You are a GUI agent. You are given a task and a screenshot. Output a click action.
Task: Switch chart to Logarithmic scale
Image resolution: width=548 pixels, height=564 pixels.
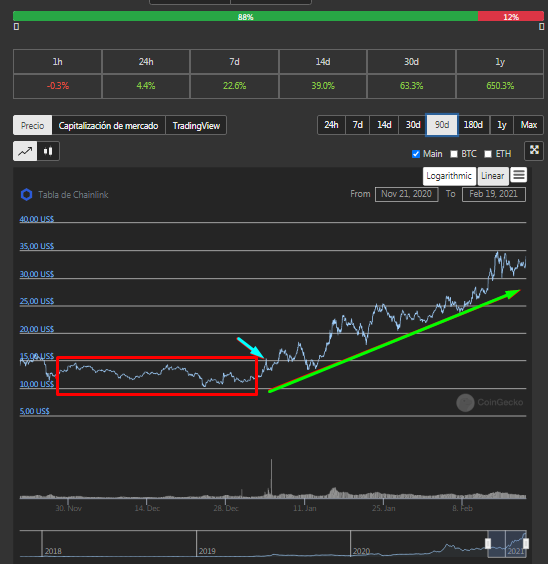click(x=449, y=176)
